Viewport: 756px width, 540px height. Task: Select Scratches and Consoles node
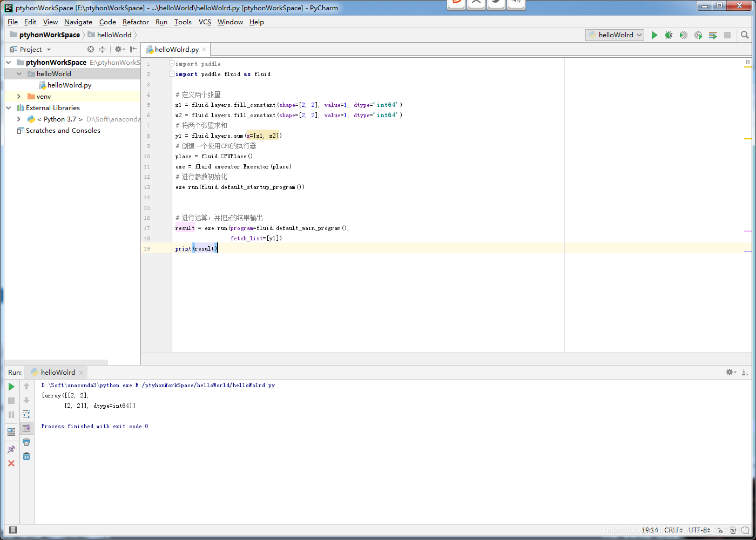(x=63, y=131)
